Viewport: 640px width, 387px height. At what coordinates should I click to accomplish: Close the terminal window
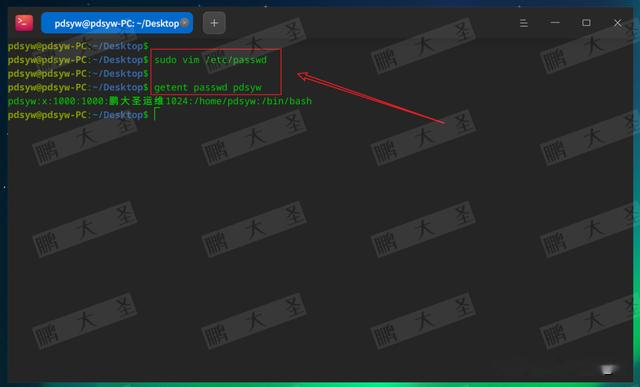tap(618, 23)
